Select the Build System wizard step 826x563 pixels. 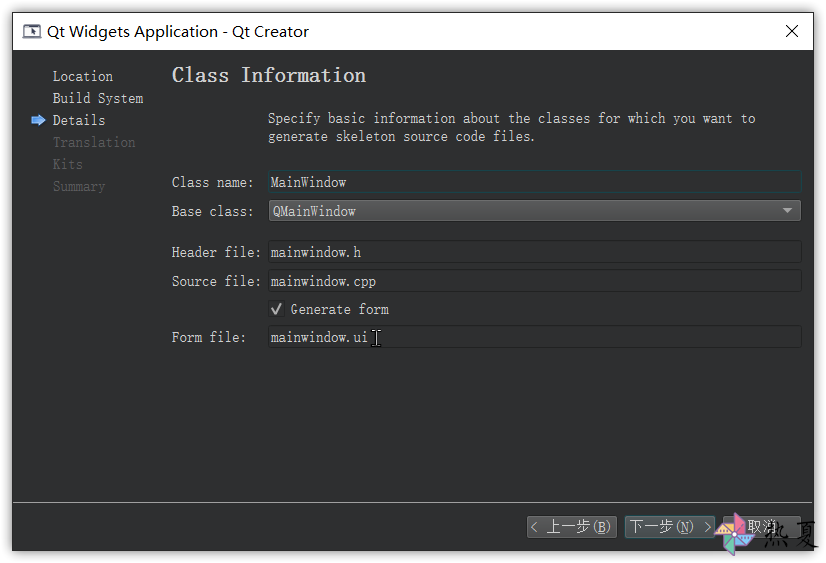point(98,98)
